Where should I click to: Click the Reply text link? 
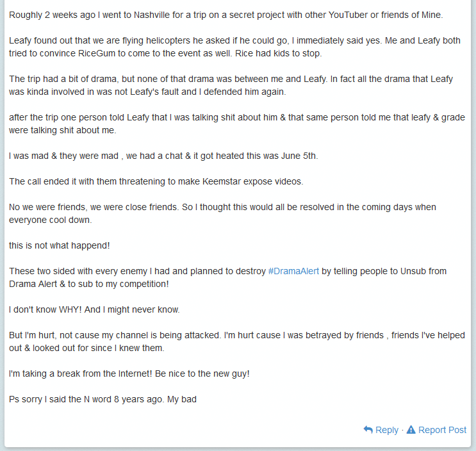[387, 430]
